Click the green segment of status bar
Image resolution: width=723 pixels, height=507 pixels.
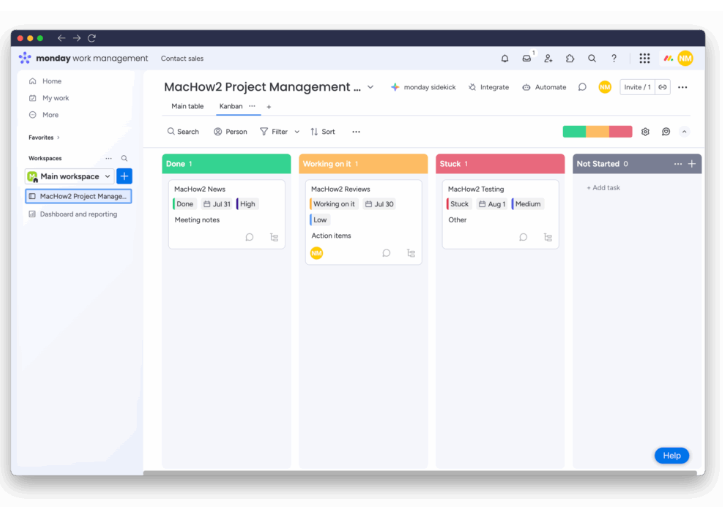click(x=574, y=132)
